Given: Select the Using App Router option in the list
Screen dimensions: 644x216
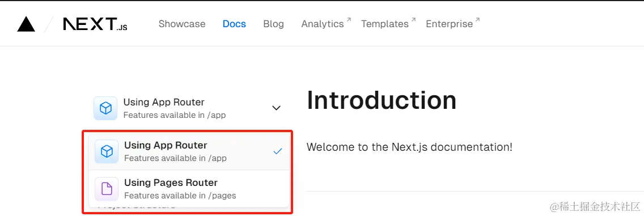Looking at the screenshot, I should point(189,151).
